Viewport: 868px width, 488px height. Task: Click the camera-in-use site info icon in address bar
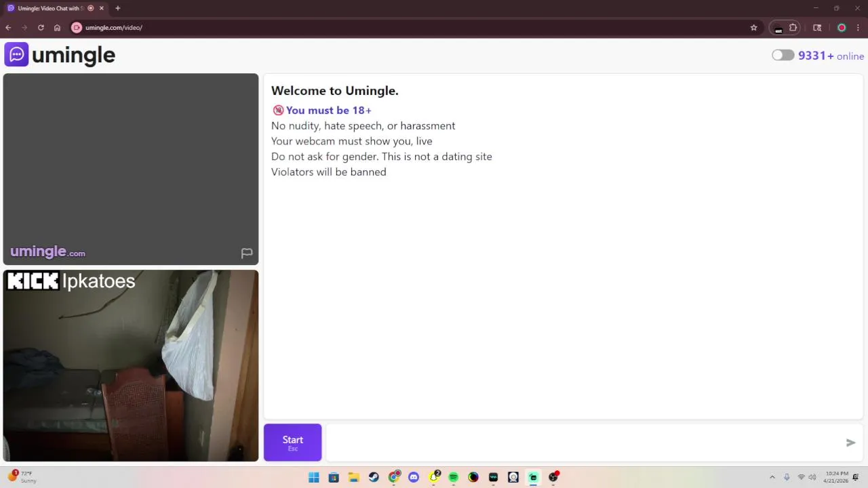tap(77, 28)
